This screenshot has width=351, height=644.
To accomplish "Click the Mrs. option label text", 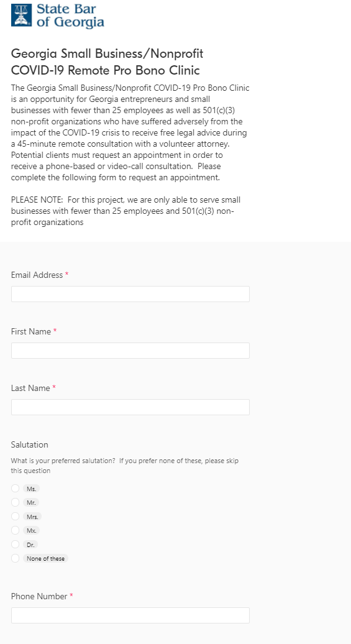I will coord(32,517).
